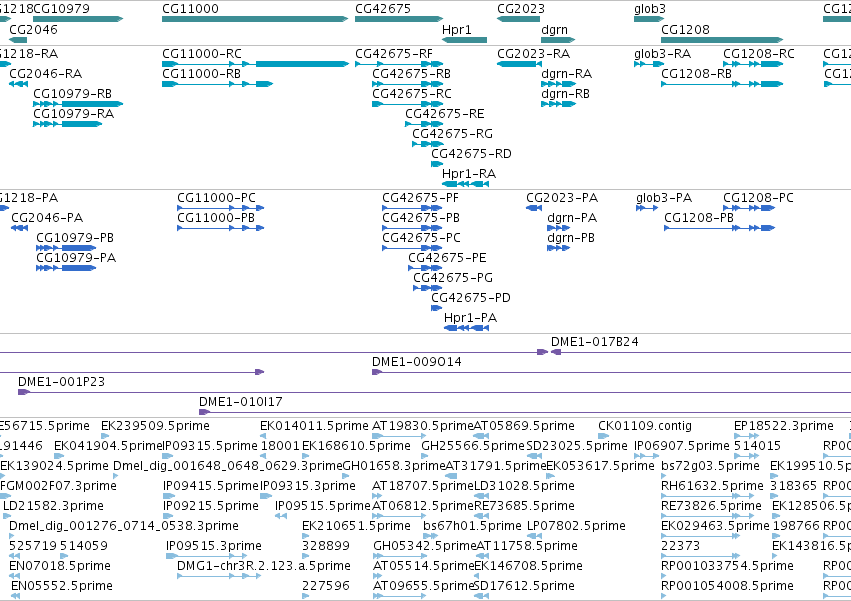851x601 pixels.
Task: Click the CG2023 gene label
Action: pyautogui.click(x=521, y=9)
